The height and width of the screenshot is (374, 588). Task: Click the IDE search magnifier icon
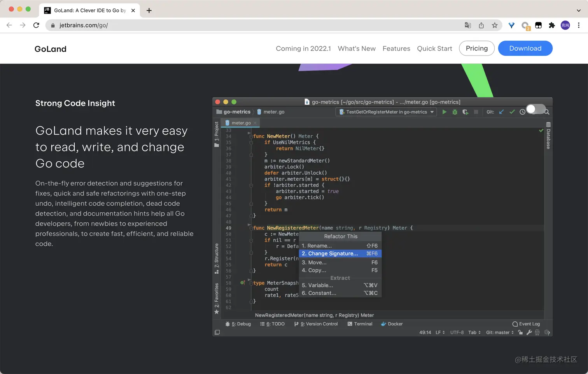(x=547, y=112)
